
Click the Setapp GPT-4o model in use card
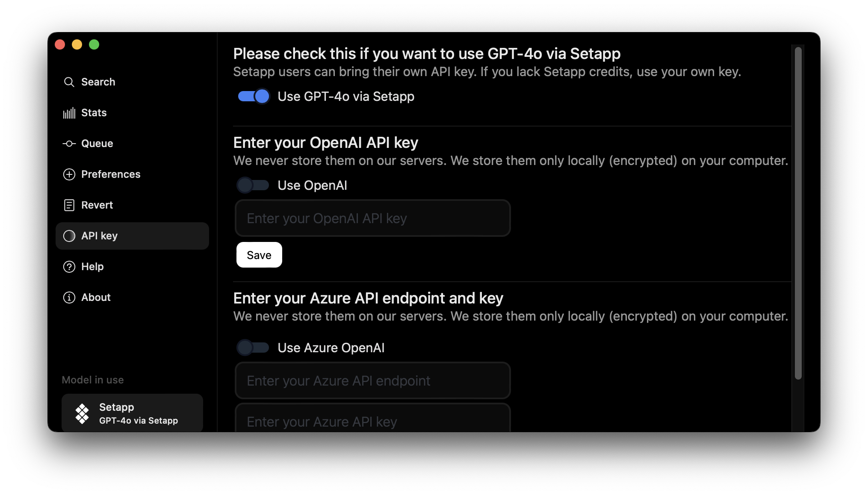132,413
